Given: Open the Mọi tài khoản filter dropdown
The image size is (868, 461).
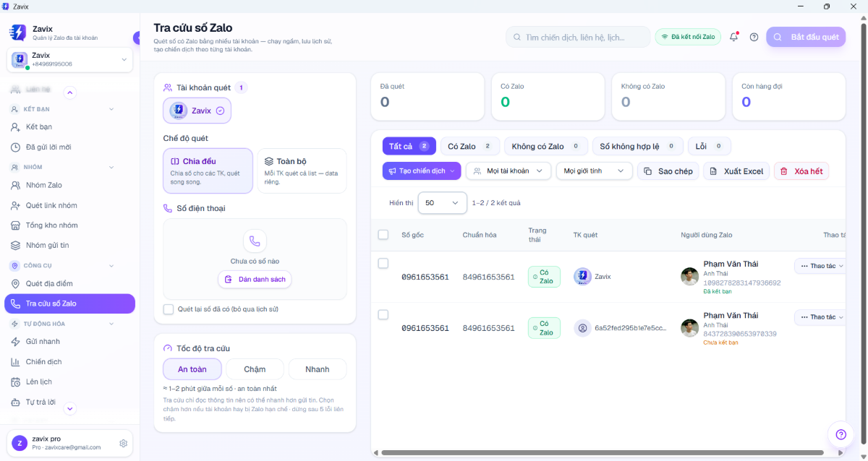Looking at the screenshot, I should click(509, 171).
